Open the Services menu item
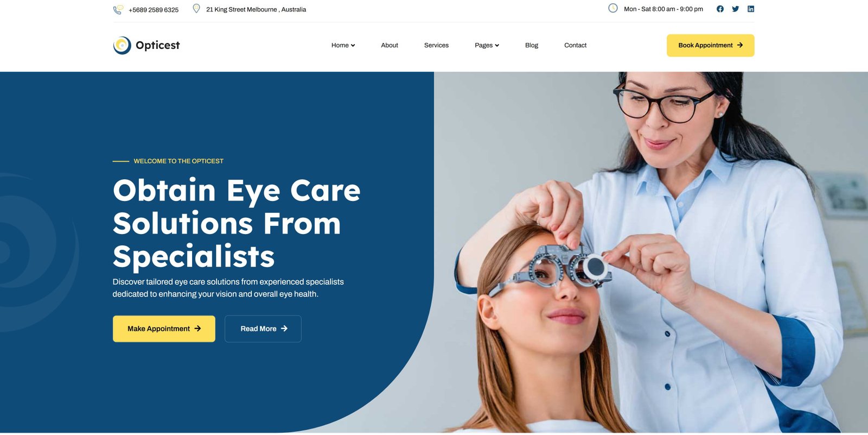Image resolution: width=868 pixels, height=435 pixels. point(436,45)
